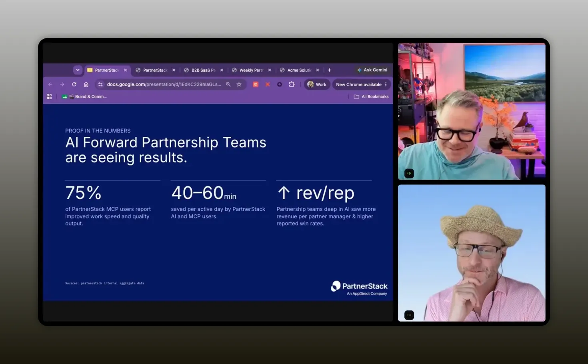Click the '40–60 min' statistic on the slide
588x364 pixels.
(x=204, y=193)
